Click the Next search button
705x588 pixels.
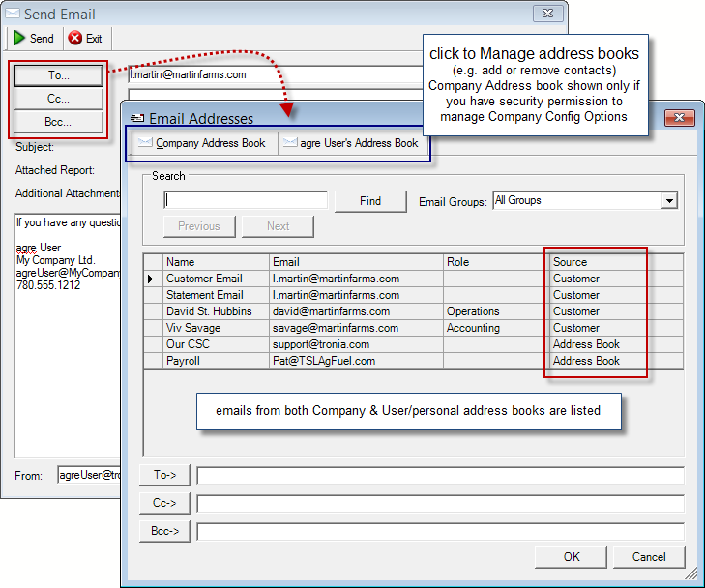pos(278,226)
